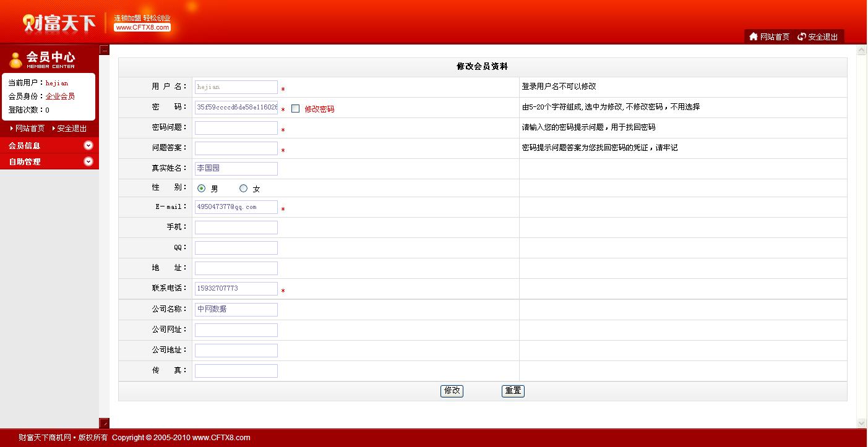This screenshot has height=447, width=868.
Task: Select the 女 gender radio button
Action: coord(243,189)
